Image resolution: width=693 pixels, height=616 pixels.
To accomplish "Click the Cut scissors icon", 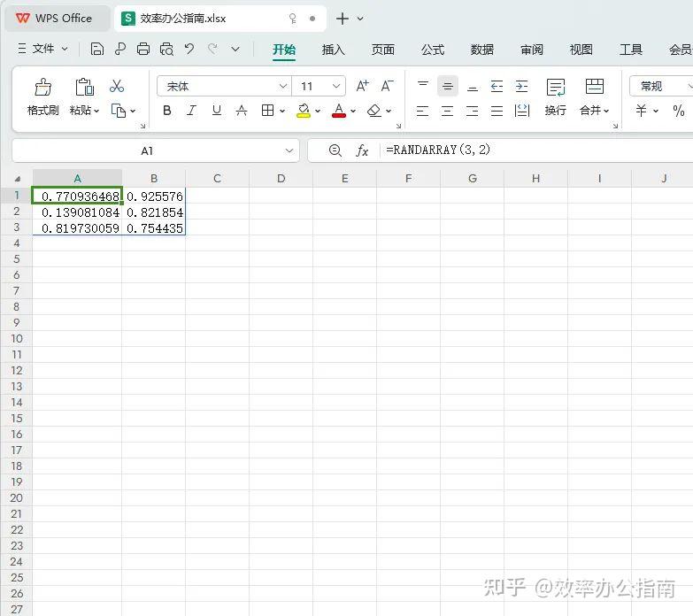I will click(117, 86).
